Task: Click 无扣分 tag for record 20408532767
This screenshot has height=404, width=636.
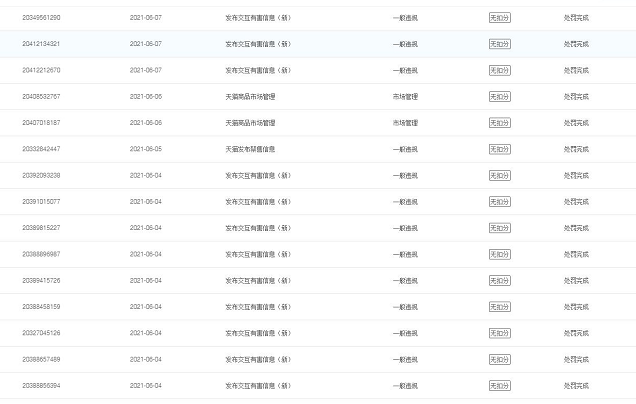Action: (x=500, y=97)
